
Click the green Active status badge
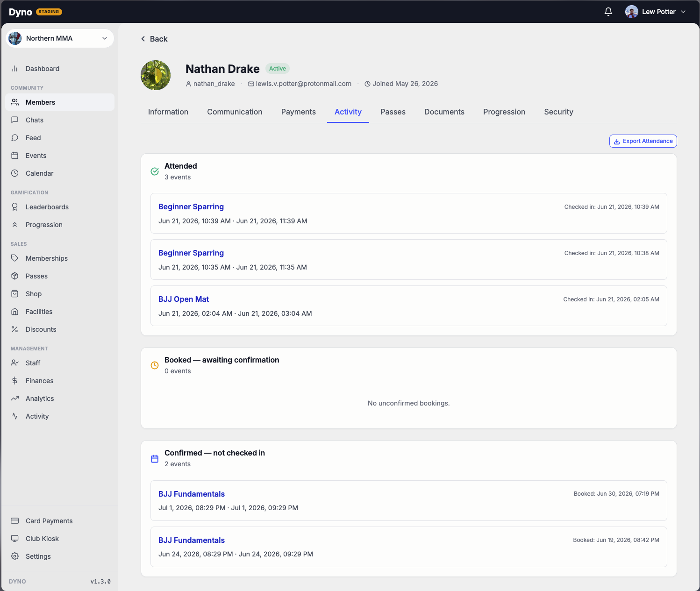[278, 69]
